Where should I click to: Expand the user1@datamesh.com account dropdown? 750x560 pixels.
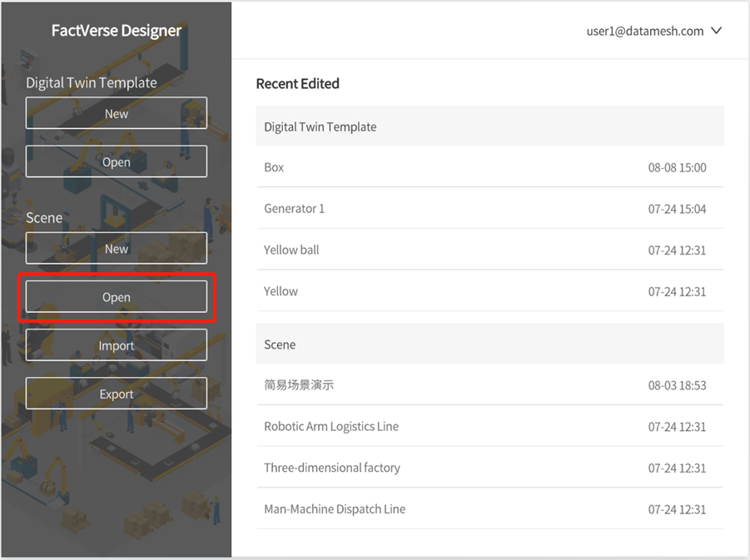point(654,31)
